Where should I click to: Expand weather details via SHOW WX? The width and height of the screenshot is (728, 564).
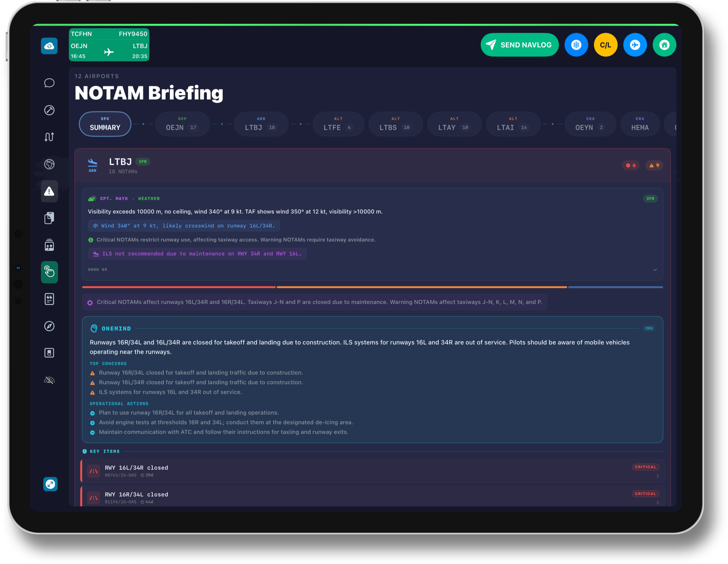point(98,269)
